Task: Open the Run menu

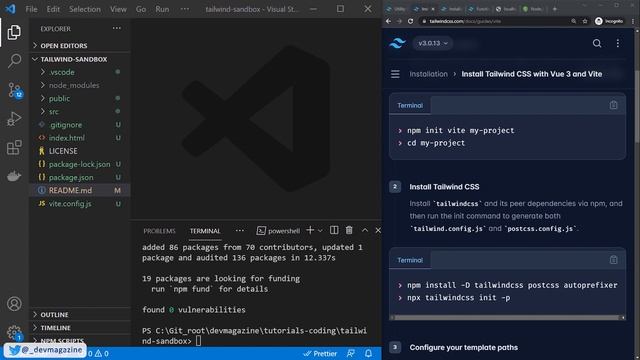Action: coord(162,9)
